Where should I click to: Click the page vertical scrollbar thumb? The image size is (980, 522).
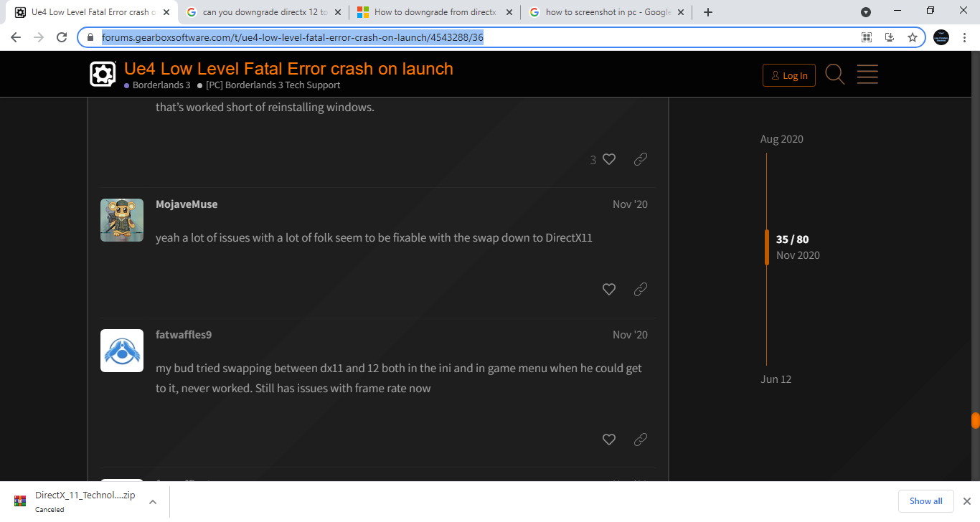tap(976, 421)
